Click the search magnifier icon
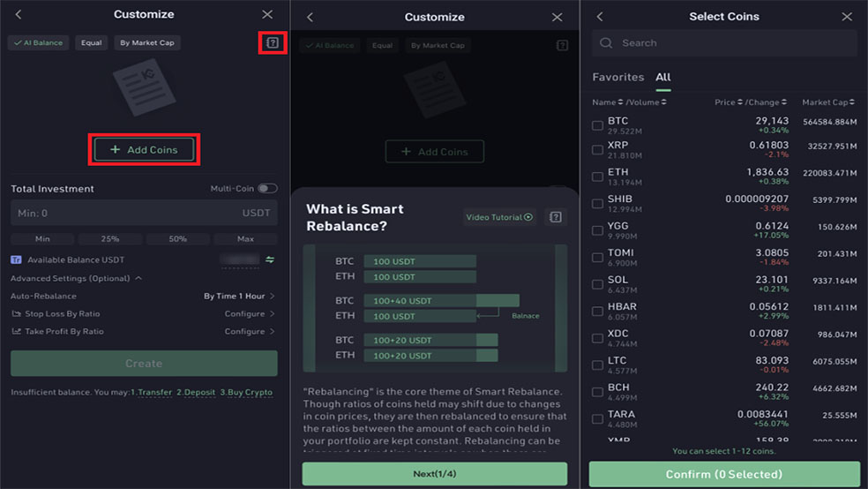Screen dimensions: 868x489 [x=606, y=43]
